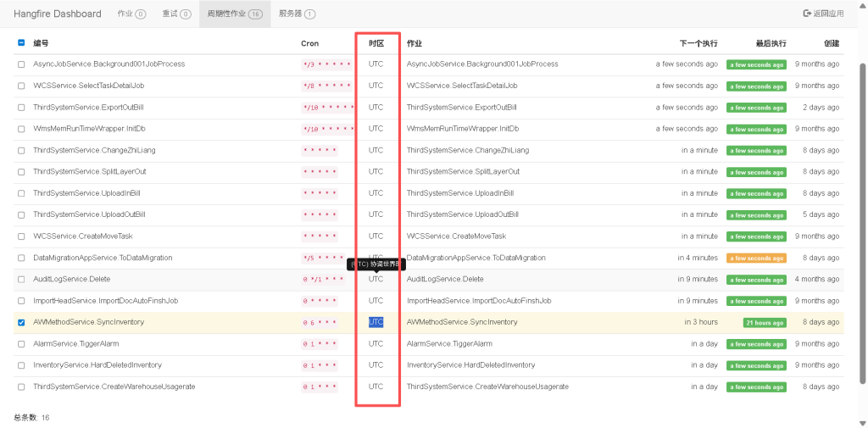The width and height of the screenshot is (868, 428).
Task: Click the 下一个执行 column header
Action: point(698,43)
